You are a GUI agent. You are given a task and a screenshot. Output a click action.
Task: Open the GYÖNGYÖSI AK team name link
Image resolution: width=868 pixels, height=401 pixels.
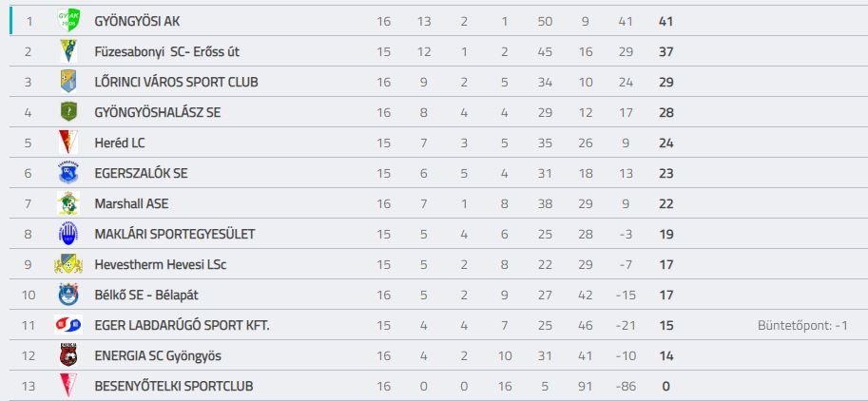pyautogui.click(x=137, y=22)
